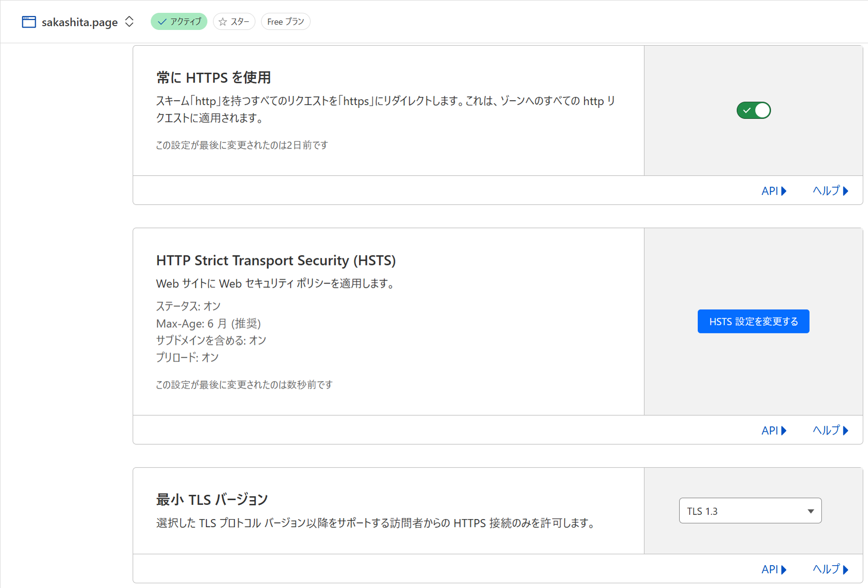
Task: Click the 常に HTTPS を使用 heading
Action: [x=213, y=77]
